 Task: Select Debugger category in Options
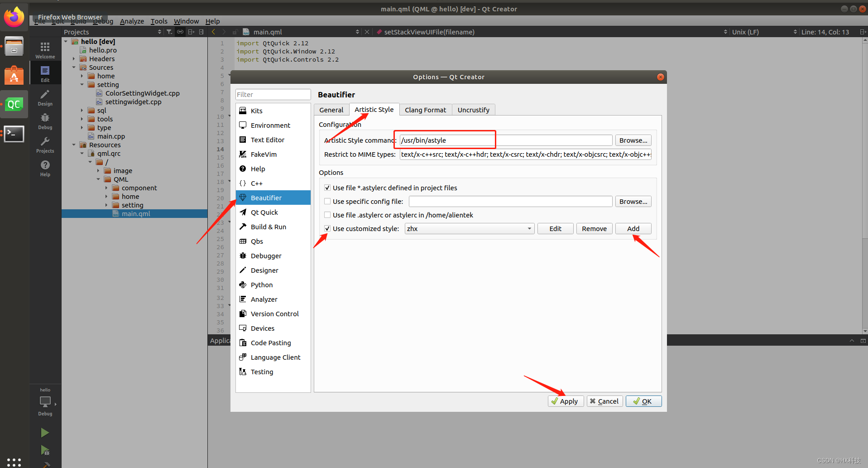point(273,256)
